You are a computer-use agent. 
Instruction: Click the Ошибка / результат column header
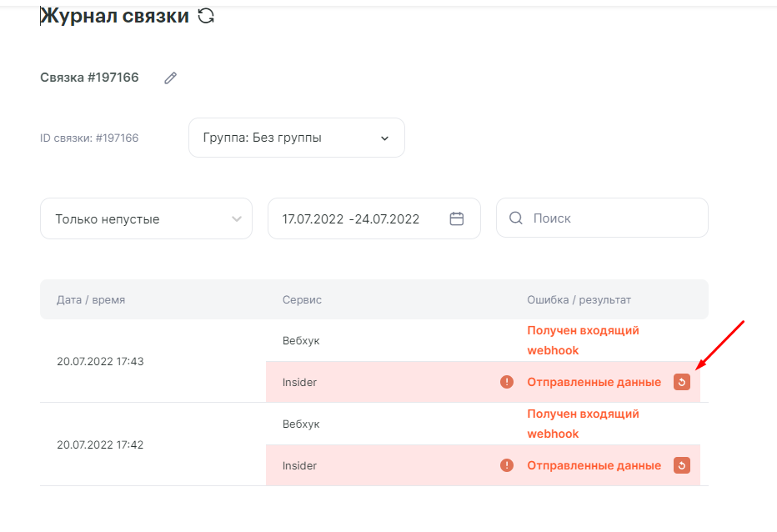point(579,299)
